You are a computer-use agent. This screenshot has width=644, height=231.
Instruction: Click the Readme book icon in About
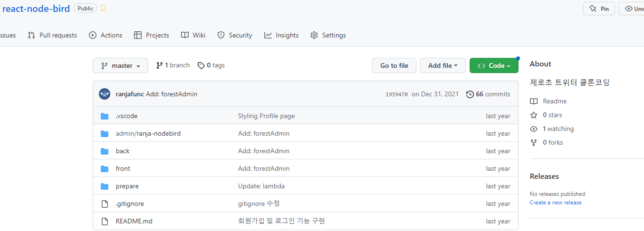coord(534,102)
